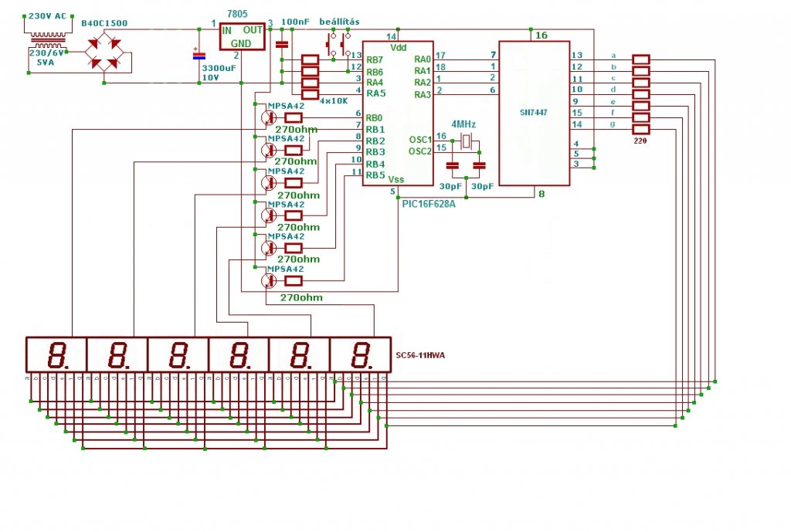Image resolution: width=791 pixels, height=532 pixels.
Task: Click the PIC16F628A chip body
Action: pos(398,114)
